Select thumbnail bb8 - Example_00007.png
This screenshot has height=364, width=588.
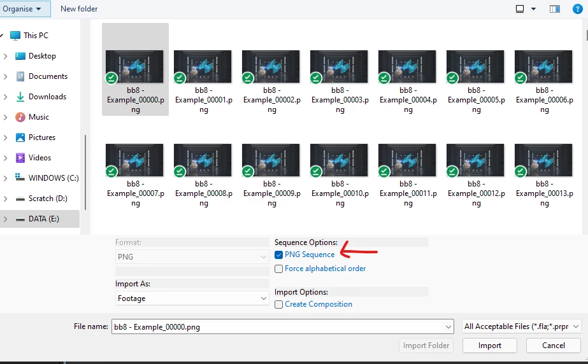(x=134, y=160)
